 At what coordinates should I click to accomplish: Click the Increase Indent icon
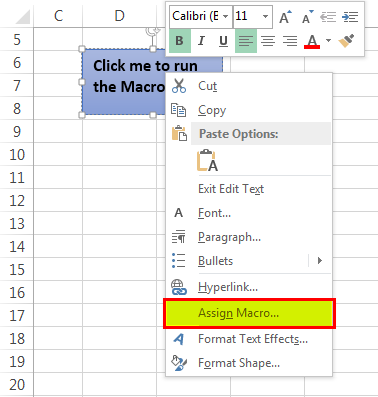pos(350,17)
